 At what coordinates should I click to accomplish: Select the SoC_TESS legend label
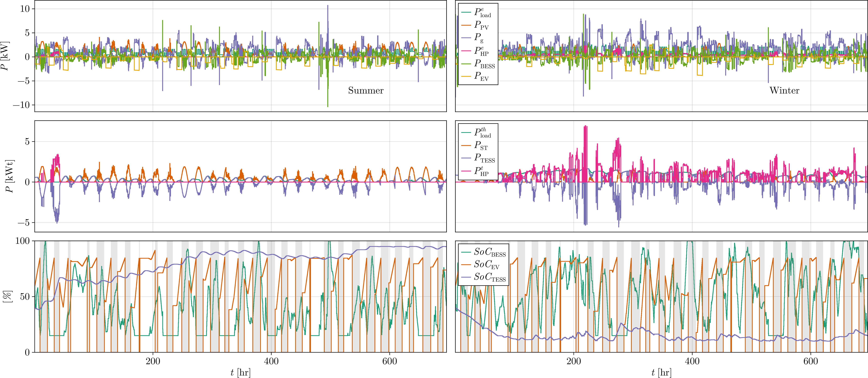click(490, 277)
